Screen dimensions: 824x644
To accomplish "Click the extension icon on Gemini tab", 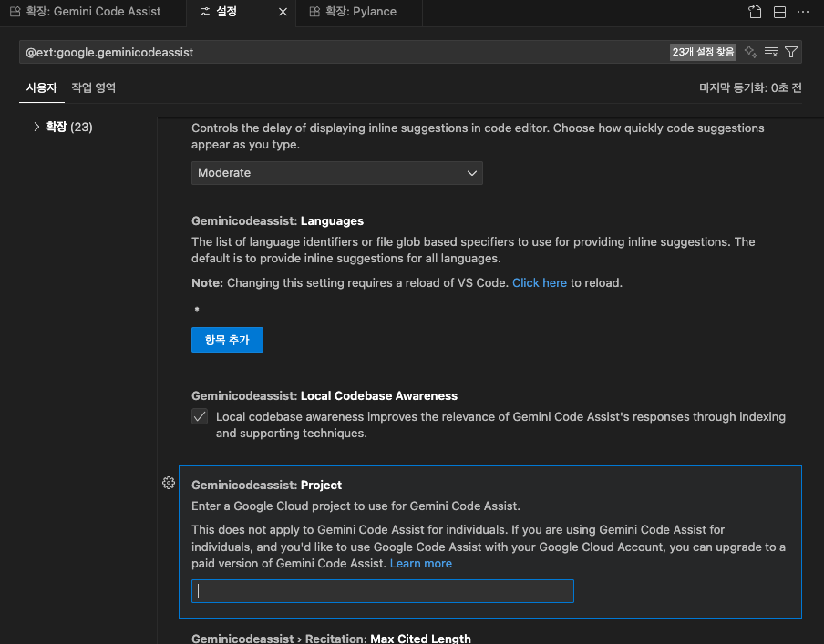I will coord(15,12).
